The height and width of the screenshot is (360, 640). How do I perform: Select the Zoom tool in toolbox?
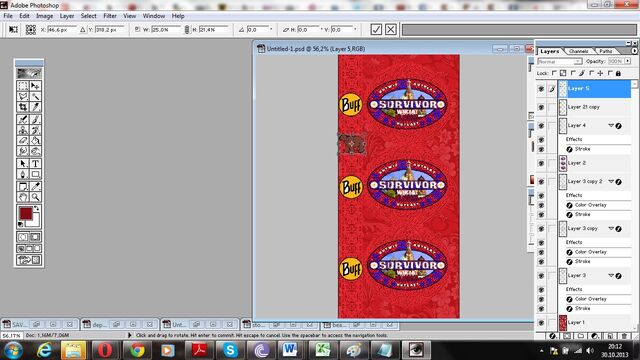(36, 197)
